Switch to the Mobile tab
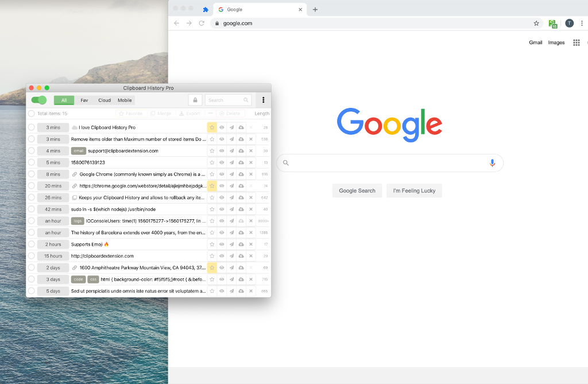Screen dimensions: 588x384 [x=125, y=100]
